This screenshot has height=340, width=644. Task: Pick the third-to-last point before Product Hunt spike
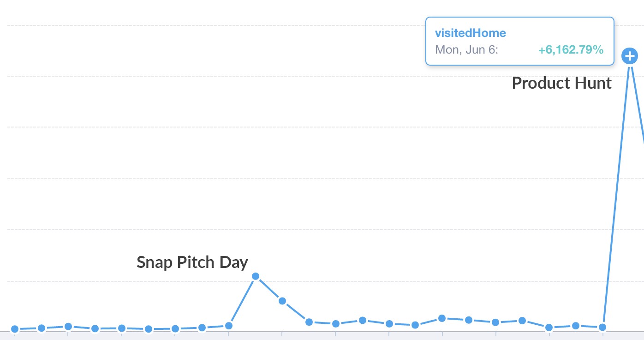click(549, 328)
